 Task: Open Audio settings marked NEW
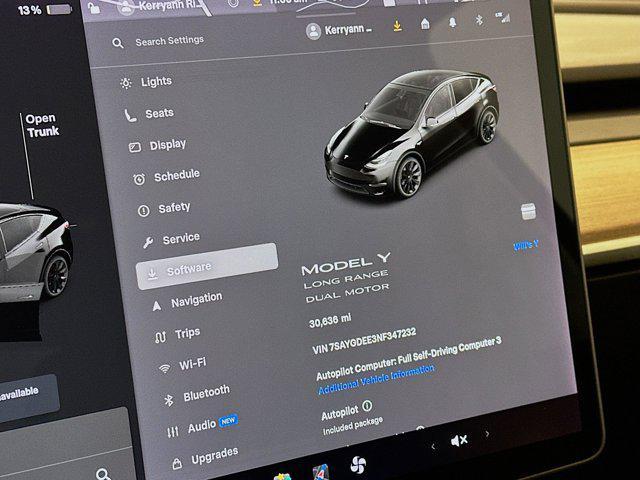click(202, 427)
